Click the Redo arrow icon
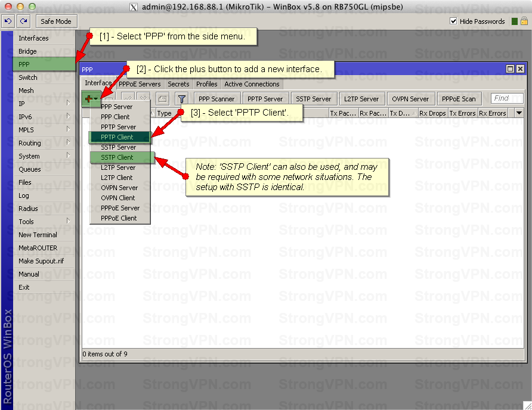532x410 pixels. (x=23, y=21)
